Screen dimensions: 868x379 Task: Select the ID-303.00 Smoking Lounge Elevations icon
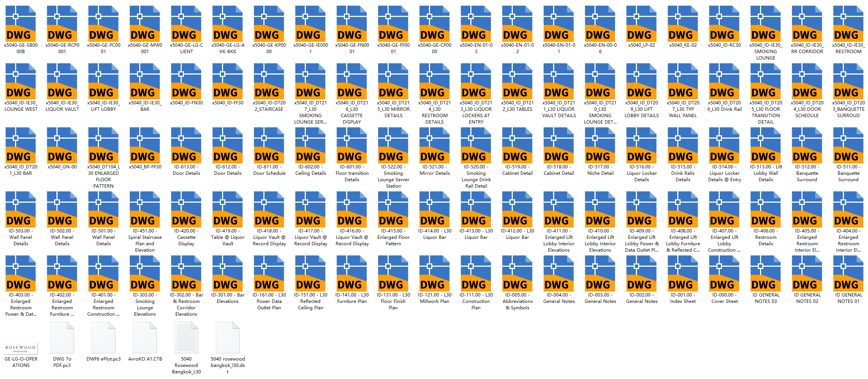[x=145, y=273]
